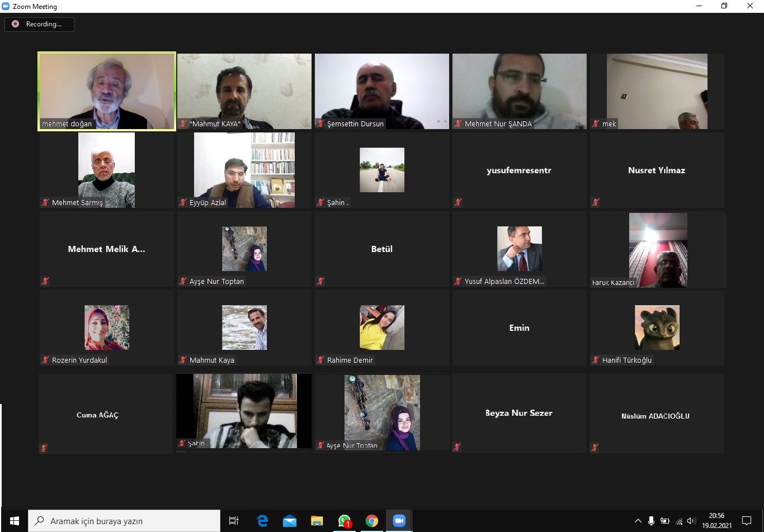This screenshot has height=532, width=764.
Task: Open Task View on the taskbar
Action: pos(234,521)
